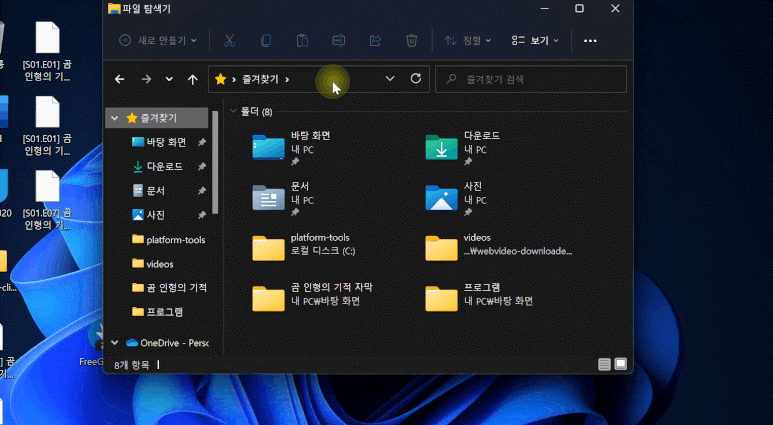
Task: Click 로컬 디스크 (C:) location text
Action: pyautogui.click(x=323, y=251)
